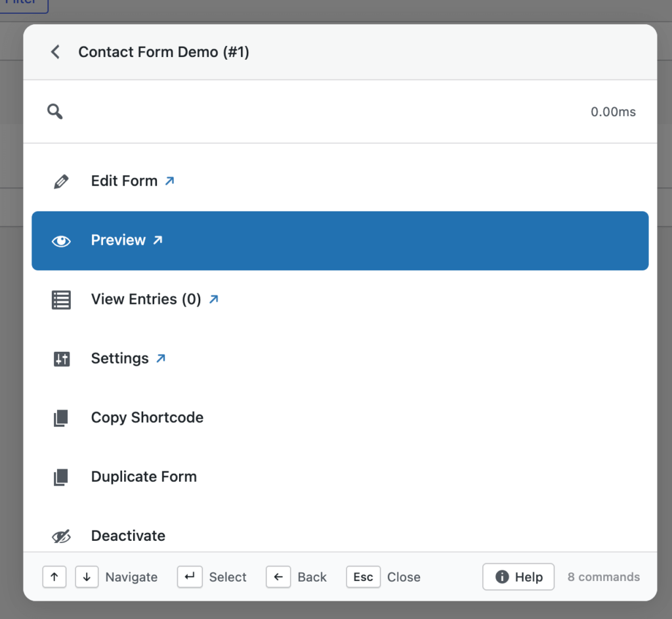Click the sliders icon beside Settings
Viewport: 672px width, 619px height.
point(61,359)
